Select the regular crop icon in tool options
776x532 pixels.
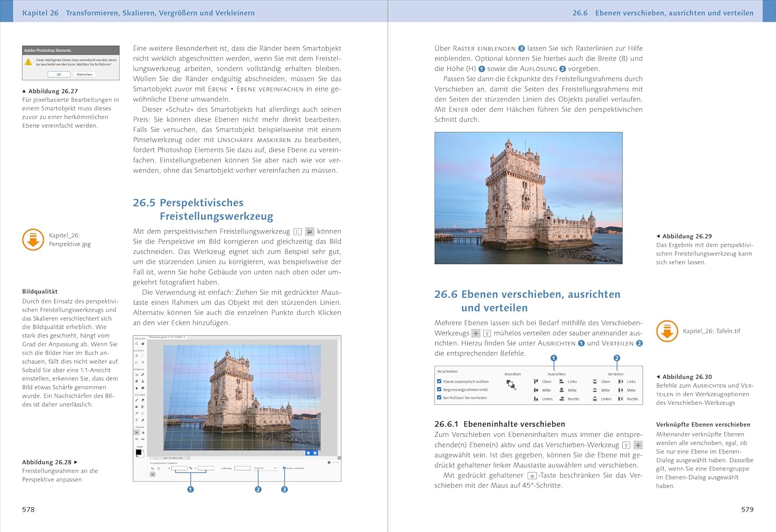click(x=153, y=468)
